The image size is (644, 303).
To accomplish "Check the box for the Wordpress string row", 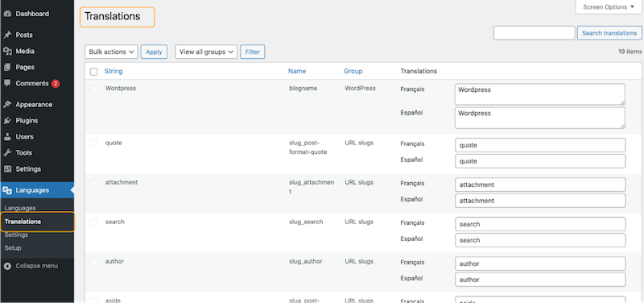I will click(x=93, y=89).
